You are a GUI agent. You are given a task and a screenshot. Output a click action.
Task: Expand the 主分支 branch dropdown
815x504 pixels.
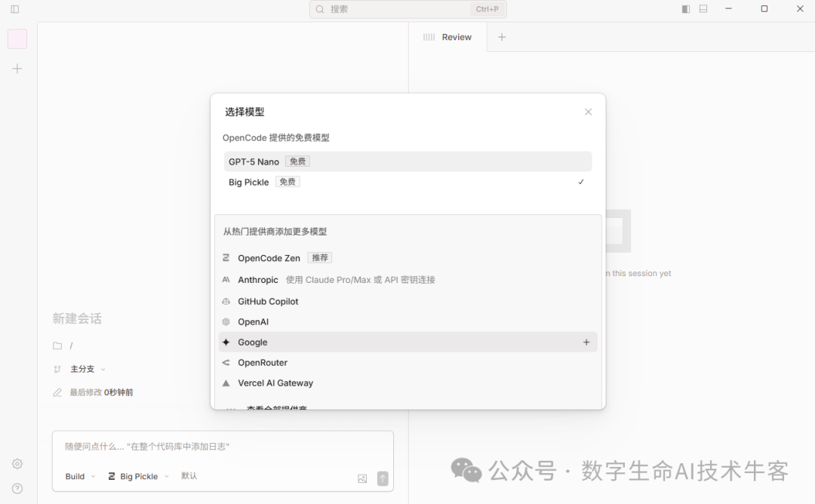point(88,369)
